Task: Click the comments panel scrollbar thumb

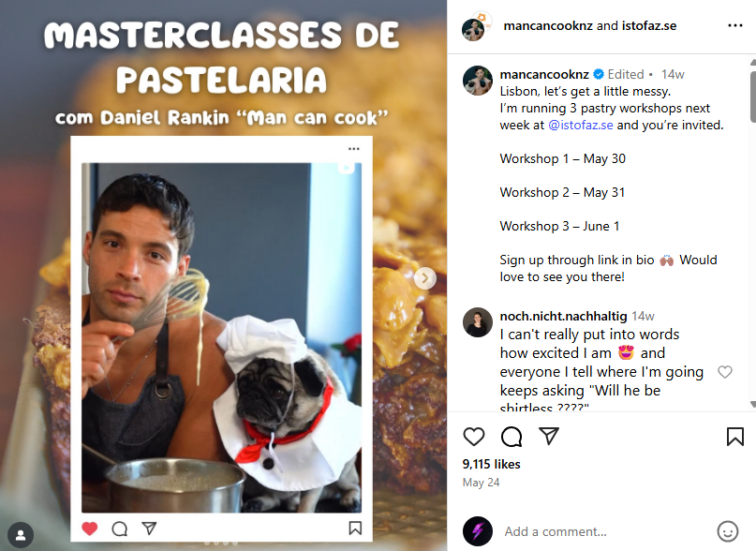Action: click(x=753, y=97)
